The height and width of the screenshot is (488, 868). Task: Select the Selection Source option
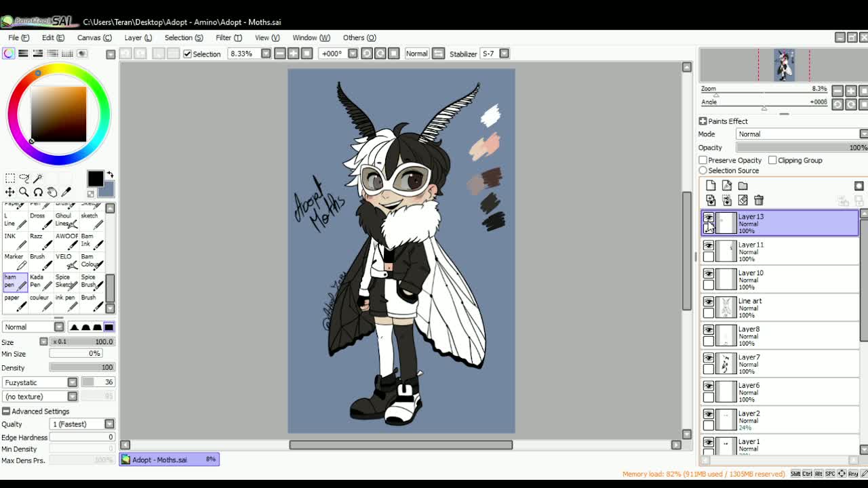point(703,170)
